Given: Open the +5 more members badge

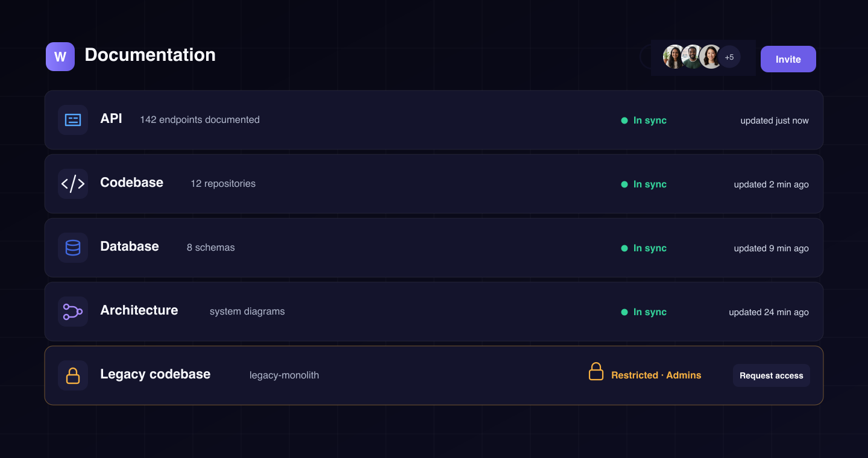Looking at the screenshot, I should 729,57.
